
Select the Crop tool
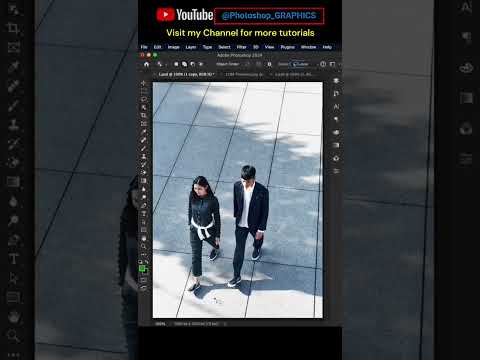point(144,115)
